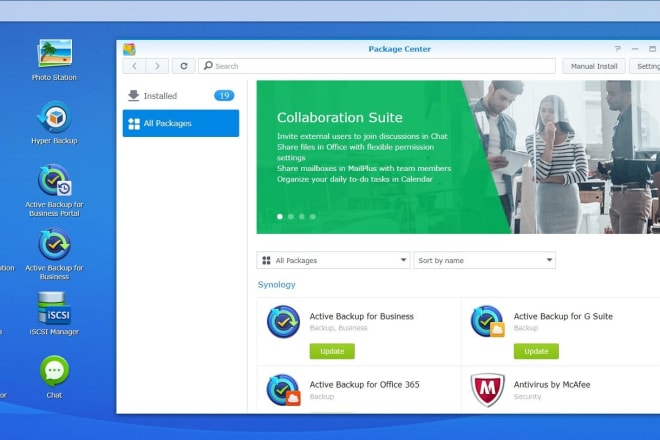660x440 pixels.
Task: Click the Package Center window logo icon
Action: point(129,49)
